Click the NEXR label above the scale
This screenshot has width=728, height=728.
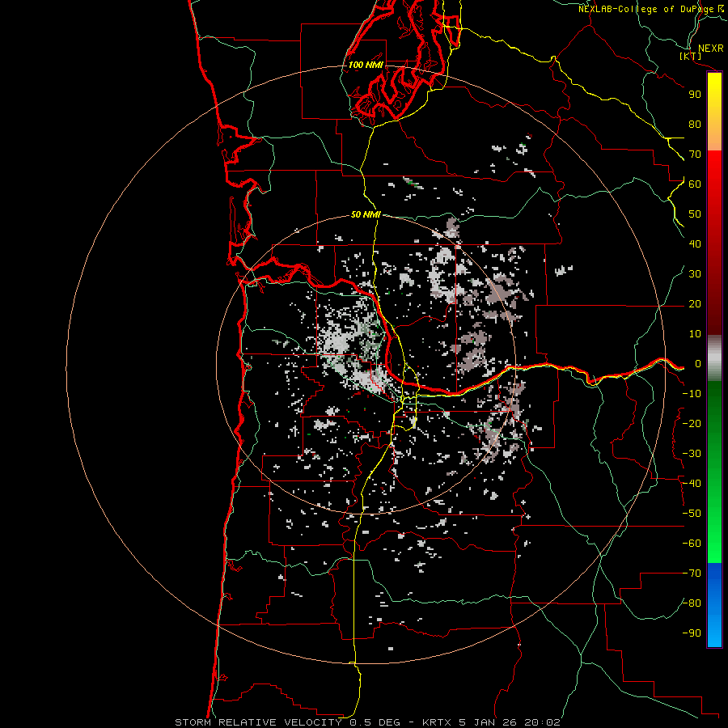click(711, 49)
